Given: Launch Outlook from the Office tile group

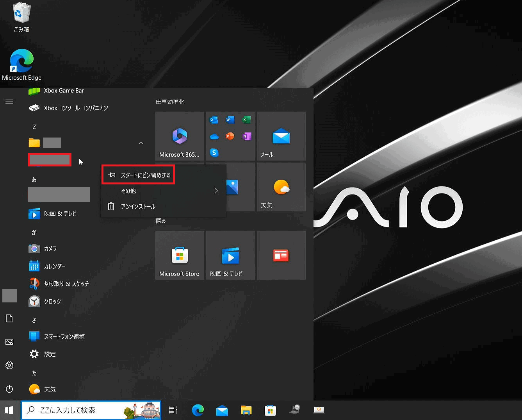Looking at the screenshot, I should point(214,120).
